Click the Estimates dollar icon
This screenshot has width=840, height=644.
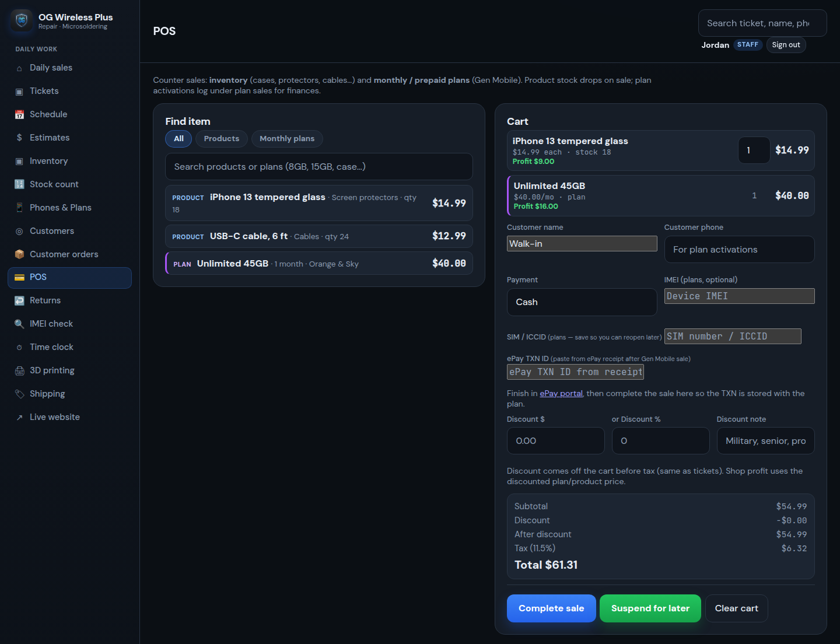pyautogui.click(x=19, y=138)
